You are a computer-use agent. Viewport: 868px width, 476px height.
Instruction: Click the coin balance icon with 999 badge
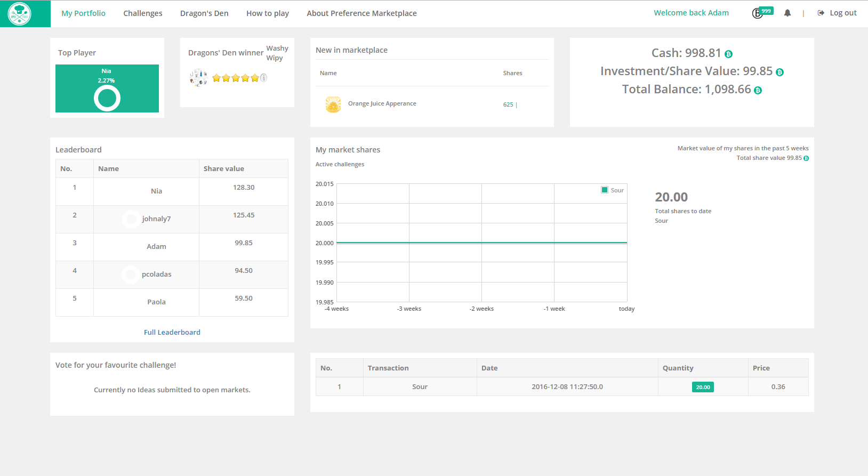pos(758,13)
